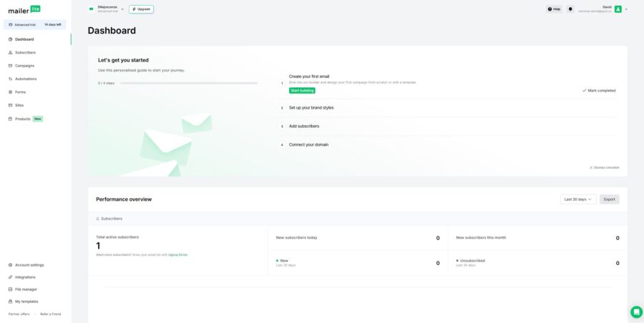Click the Start building button
Viewport: 644px width, 323px height.
302,91
